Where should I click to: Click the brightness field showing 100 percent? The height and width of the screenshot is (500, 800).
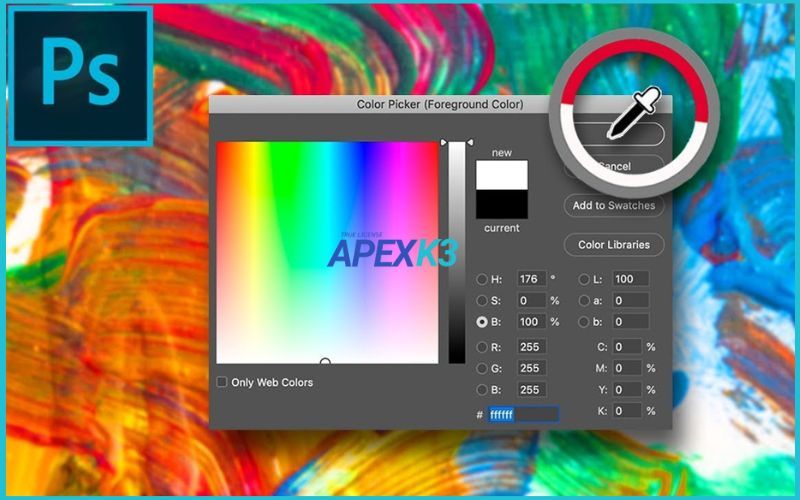[x=532, y=322]
